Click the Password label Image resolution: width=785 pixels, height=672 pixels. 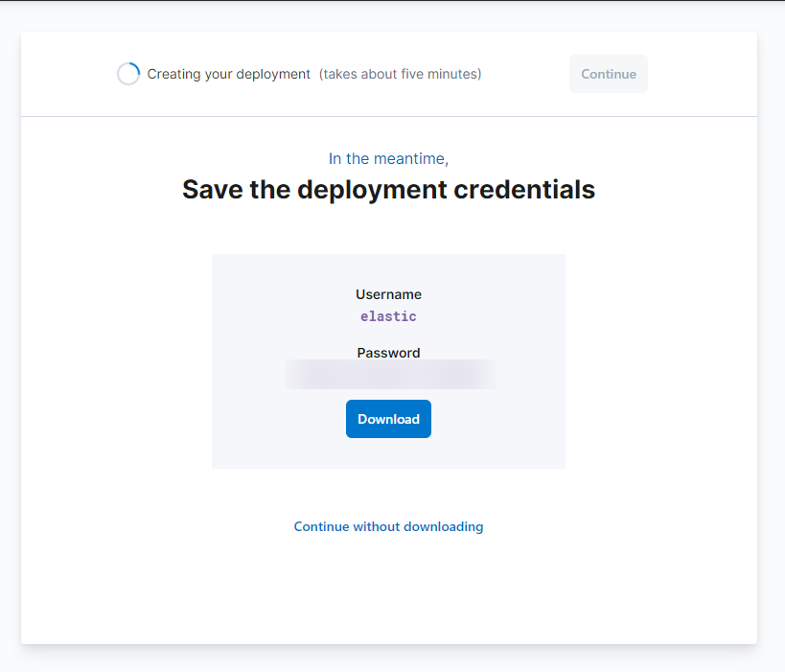388,353
